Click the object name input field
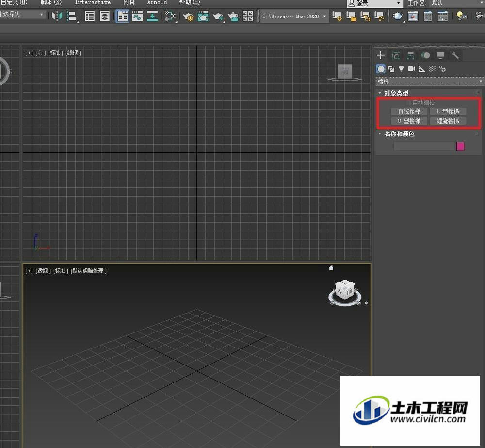The height and width of the screenshot is (448, 485). click(423, 146)
